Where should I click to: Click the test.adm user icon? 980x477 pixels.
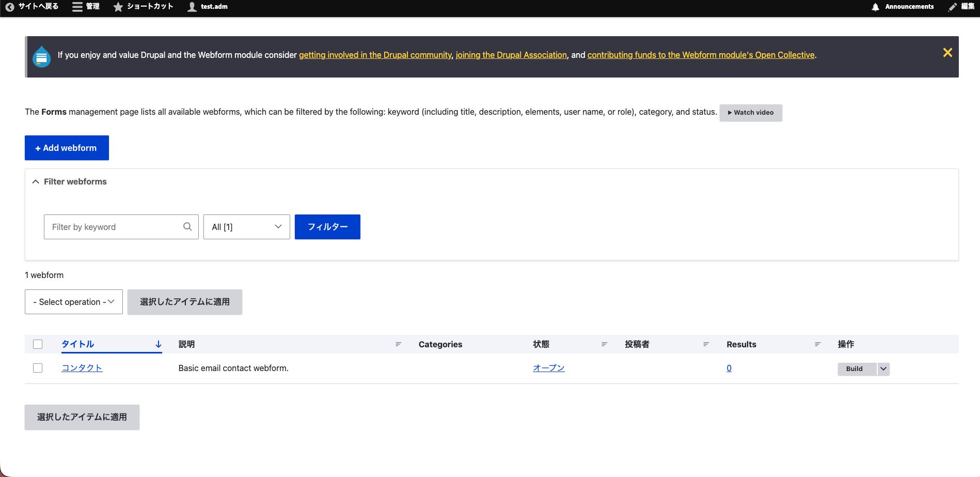click(192, 7)
